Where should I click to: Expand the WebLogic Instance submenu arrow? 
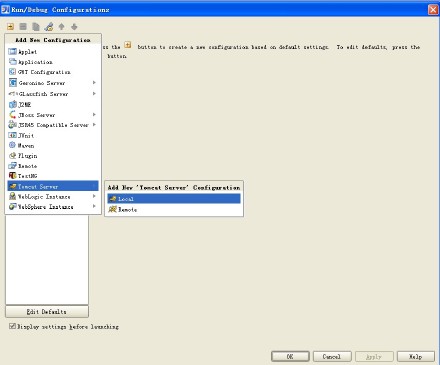tap(94, 196)
